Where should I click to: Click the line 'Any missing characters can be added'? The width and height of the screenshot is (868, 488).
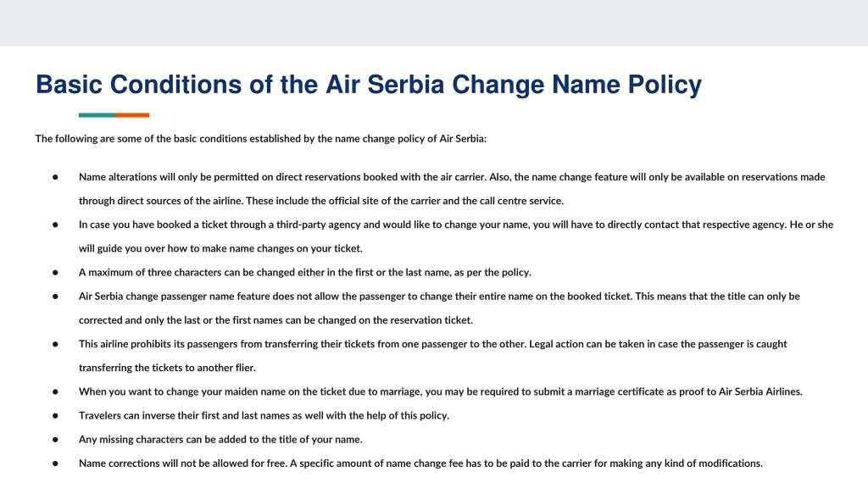click(x=220, y=440)
